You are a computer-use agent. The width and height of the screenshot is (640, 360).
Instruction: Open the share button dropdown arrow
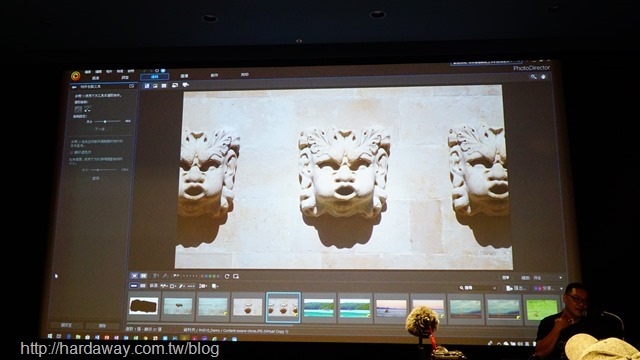click(562, 289)
